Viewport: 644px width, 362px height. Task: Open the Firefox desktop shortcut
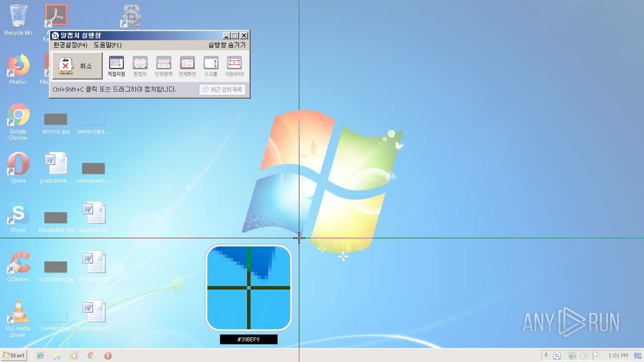18,69
